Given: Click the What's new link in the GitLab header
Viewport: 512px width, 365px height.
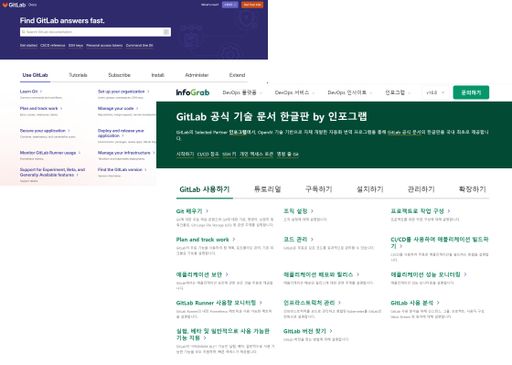Looking at the screenshot, I should [x=210, y=5].
